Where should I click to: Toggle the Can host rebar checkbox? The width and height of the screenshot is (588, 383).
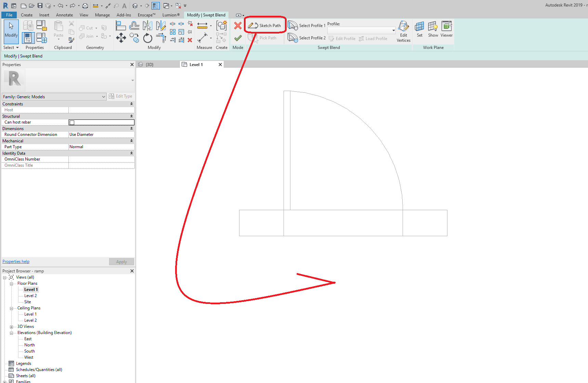pyautogui.click(x=72, y=122)
